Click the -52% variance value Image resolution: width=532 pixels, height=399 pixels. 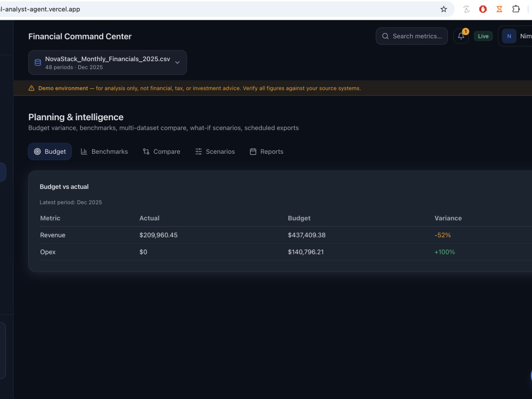tap(443, 235)
